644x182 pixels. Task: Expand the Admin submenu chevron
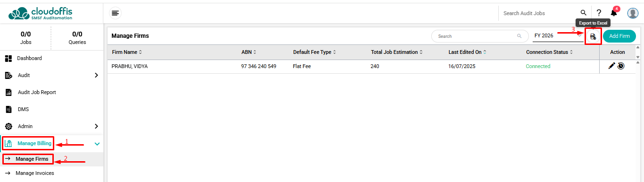pos(96,126)
